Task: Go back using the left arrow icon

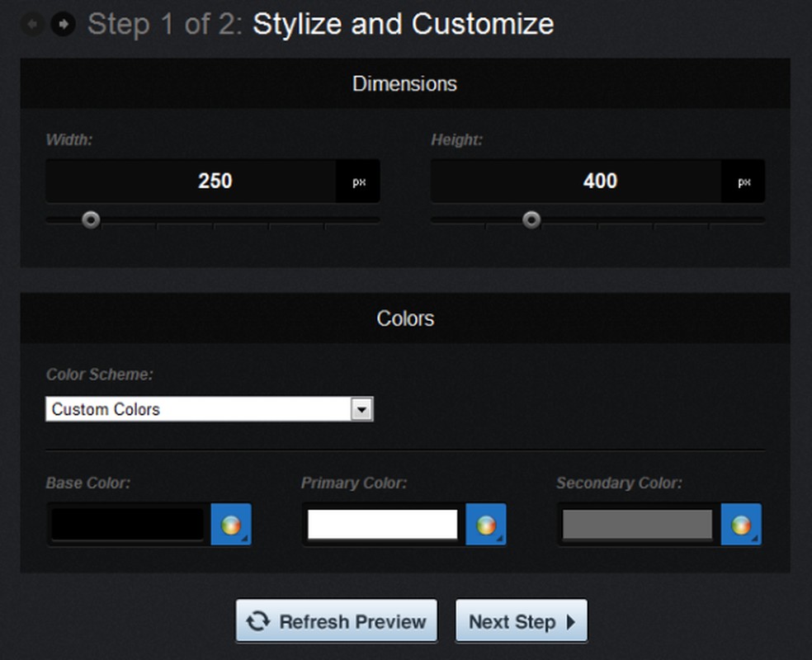Action: click(33, 24)
